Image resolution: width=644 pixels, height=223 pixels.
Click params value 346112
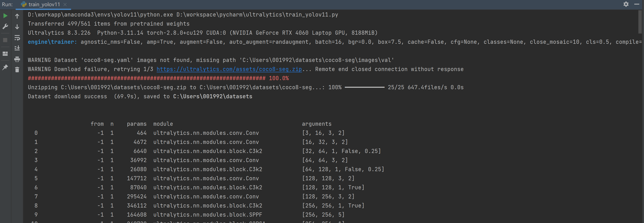pyautogui.click(x=137, y=206)
